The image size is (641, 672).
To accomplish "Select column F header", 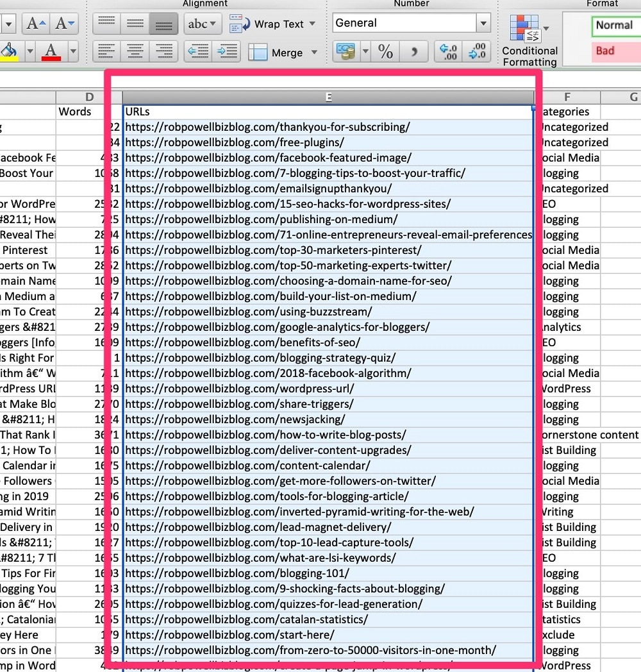I will coord(567,97).
